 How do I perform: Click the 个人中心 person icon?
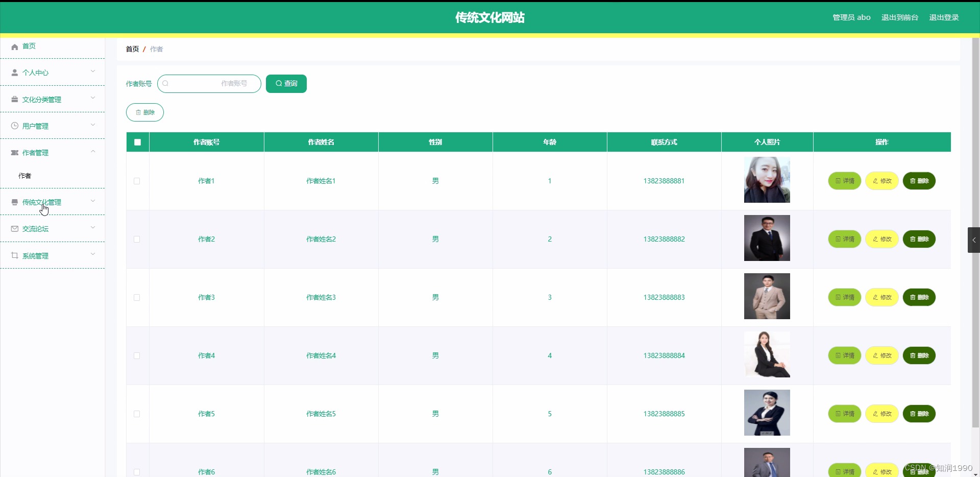(x=14, y=72)
